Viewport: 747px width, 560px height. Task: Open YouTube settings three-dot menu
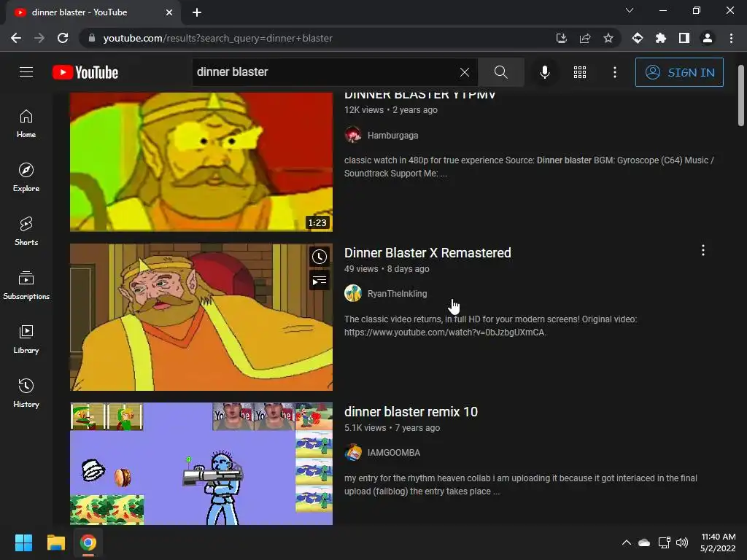coord(614,72)
